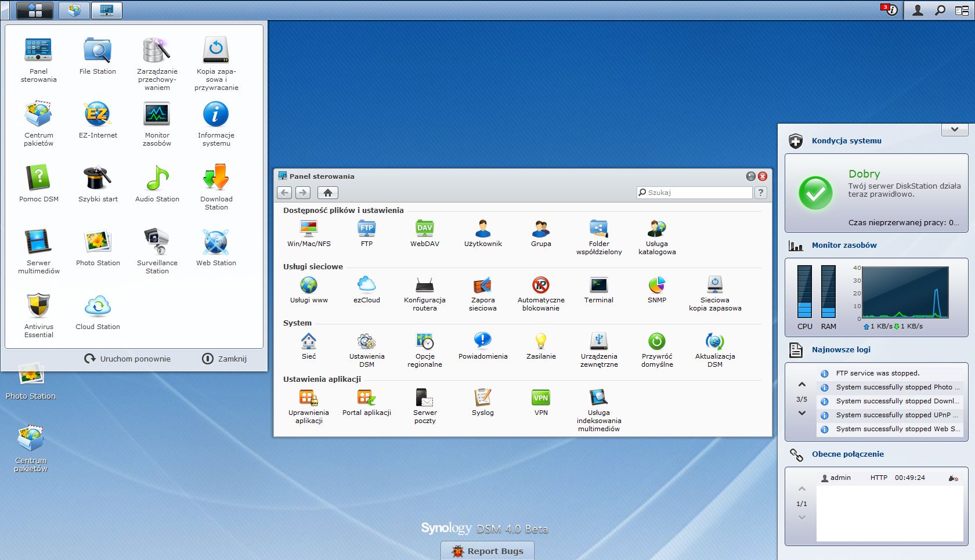Open Urządzenia zewnętrzne
This screenshot has height=560, width=975.
click(599, 350)
